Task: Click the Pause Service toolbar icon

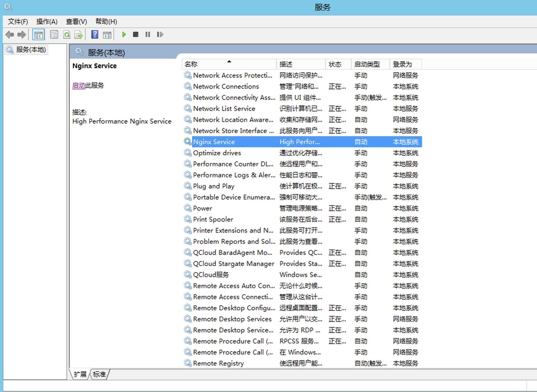Action: point(148,35)
